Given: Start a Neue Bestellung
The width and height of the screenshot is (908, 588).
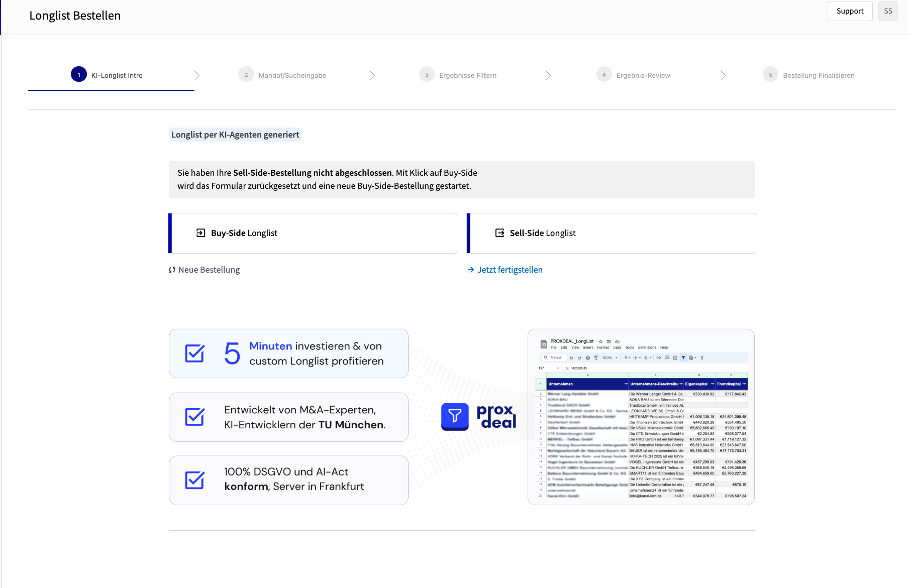Looking at the screenshot, I should point(209,270).
